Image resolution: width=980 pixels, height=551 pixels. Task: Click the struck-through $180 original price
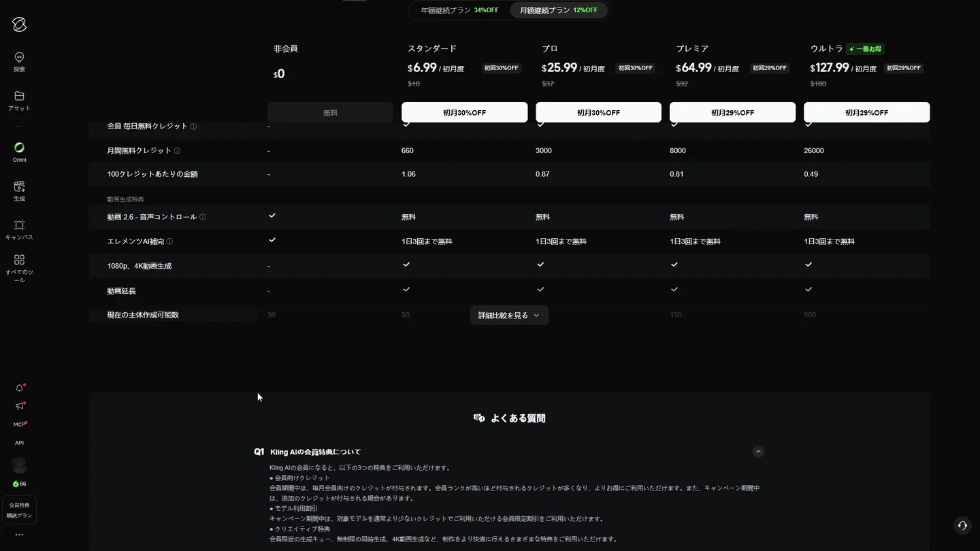[818, 84]
